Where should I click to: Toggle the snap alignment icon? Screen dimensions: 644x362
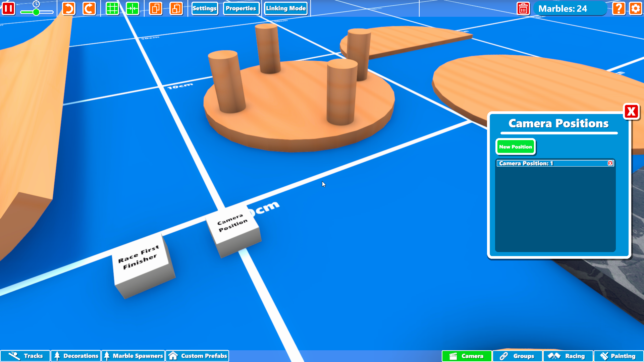[x=132, y=8]
